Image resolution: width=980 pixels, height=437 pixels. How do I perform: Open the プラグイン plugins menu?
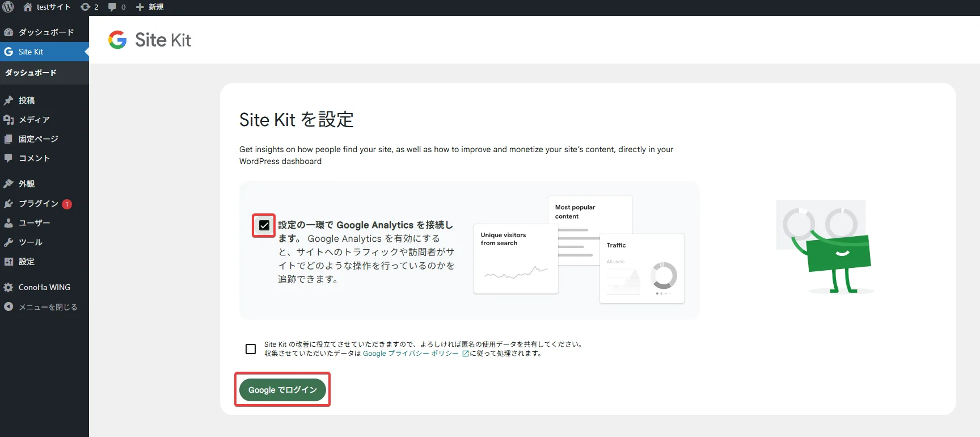tap(44, 204)
